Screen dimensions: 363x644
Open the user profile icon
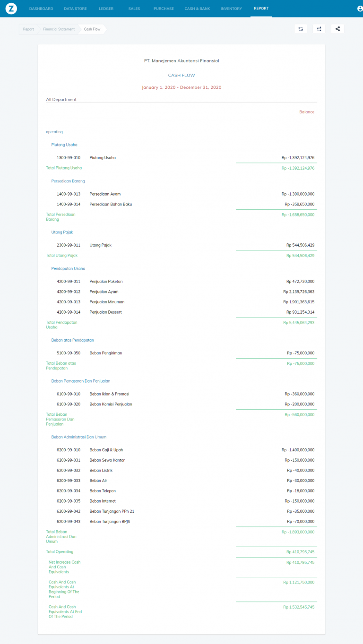[360, 9]
